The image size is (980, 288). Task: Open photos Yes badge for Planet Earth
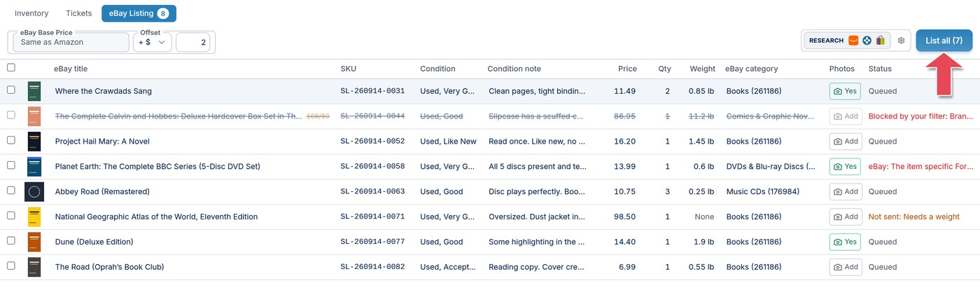point(846,167)
